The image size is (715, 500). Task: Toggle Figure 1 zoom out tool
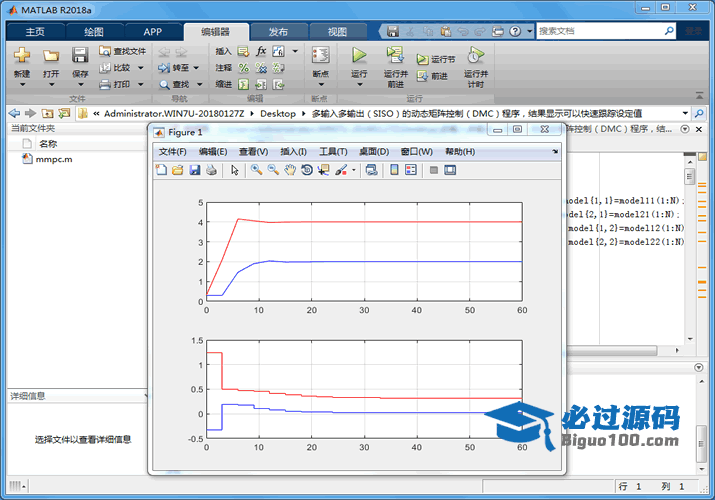273,170
